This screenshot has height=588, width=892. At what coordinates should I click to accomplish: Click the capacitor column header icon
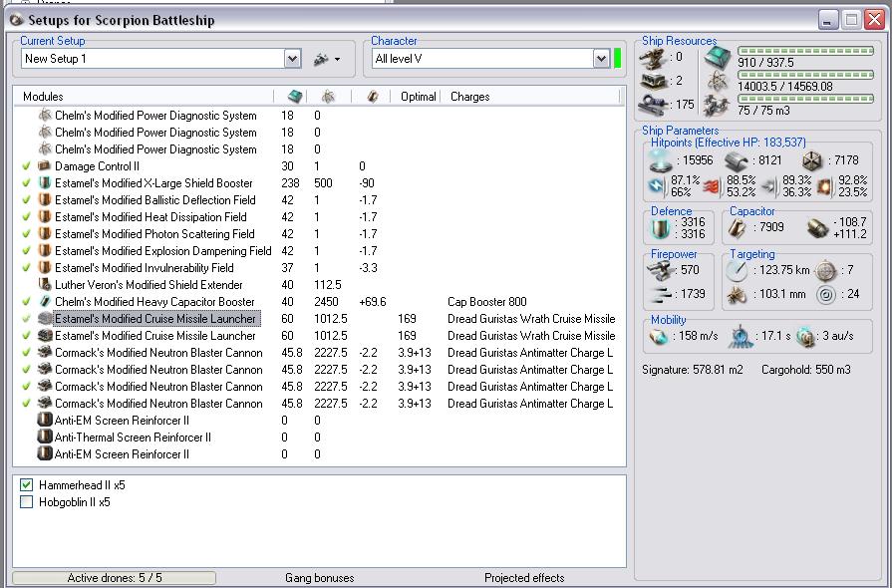point(373,96)
